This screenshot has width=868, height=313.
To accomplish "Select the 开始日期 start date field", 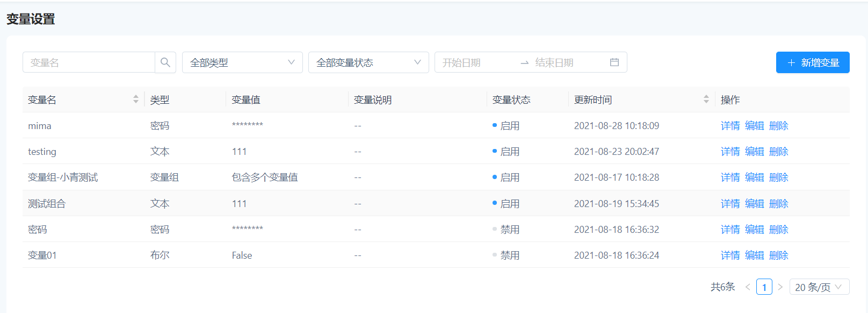I will tap(475, 62).
